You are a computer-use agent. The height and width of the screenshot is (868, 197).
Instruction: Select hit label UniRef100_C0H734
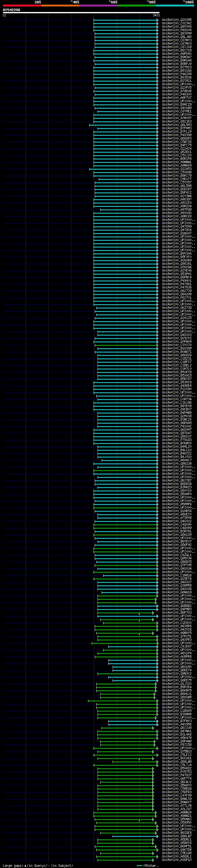point(177,399)
